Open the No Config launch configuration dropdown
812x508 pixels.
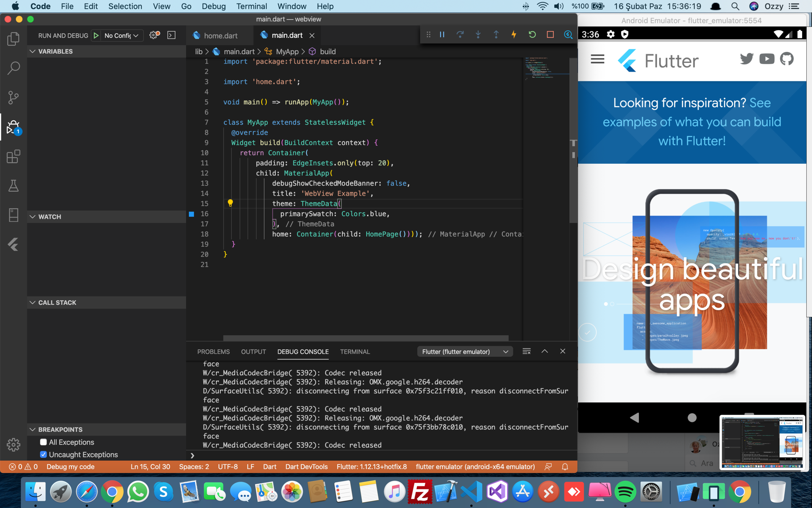click(121, 35)
